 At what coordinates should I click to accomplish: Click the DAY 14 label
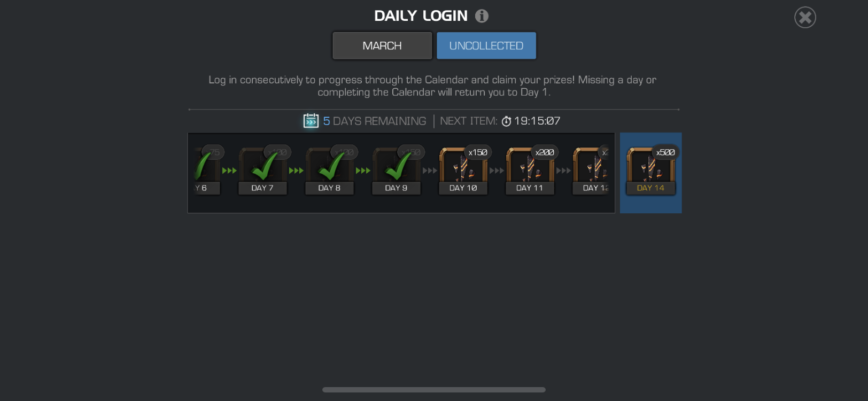pos(650,188)
